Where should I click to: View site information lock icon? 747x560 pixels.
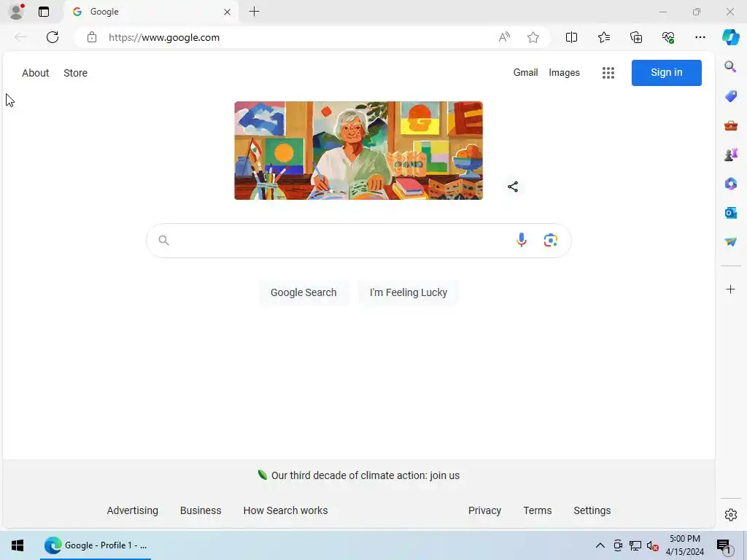92,37
